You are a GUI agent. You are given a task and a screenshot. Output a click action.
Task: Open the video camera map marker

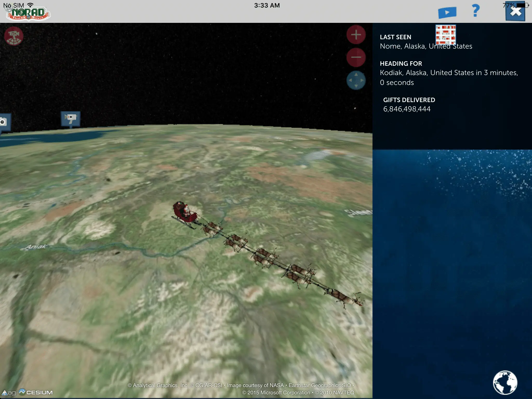tap(70, 119)
